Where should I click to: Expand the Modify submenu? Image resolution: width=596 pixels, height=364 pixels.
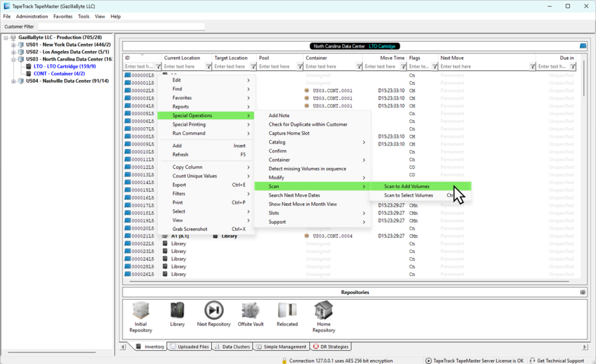click(364, 178)
